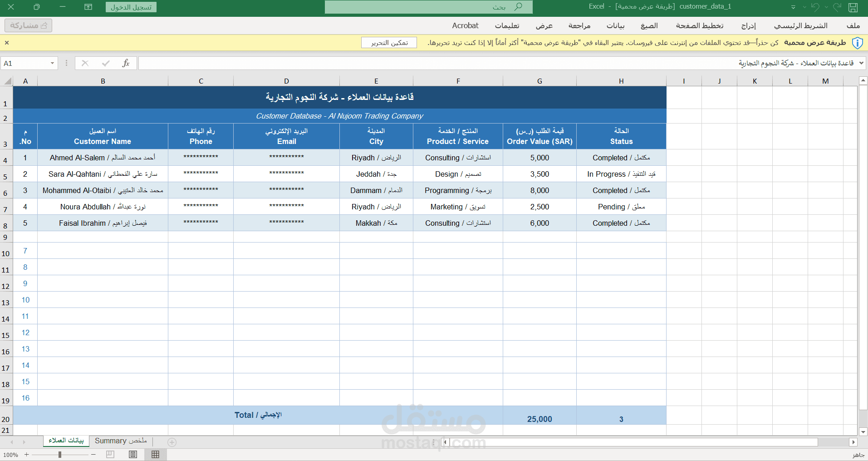This screenshot has height=461, width=868.
Task: Click the Save icon in the title bar
Action: (853, 7)
